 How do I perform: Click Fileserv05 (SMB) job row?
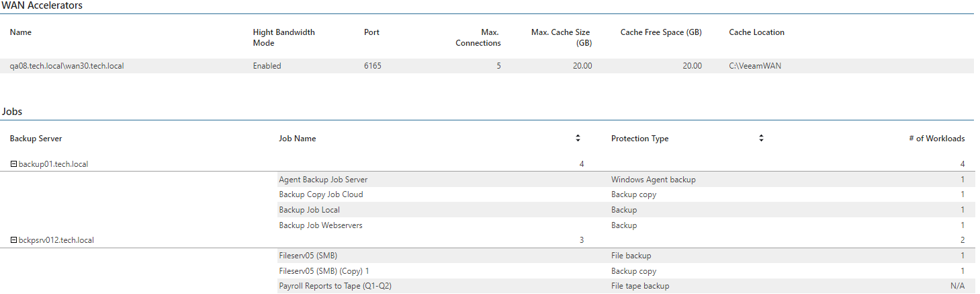[621, 256]
